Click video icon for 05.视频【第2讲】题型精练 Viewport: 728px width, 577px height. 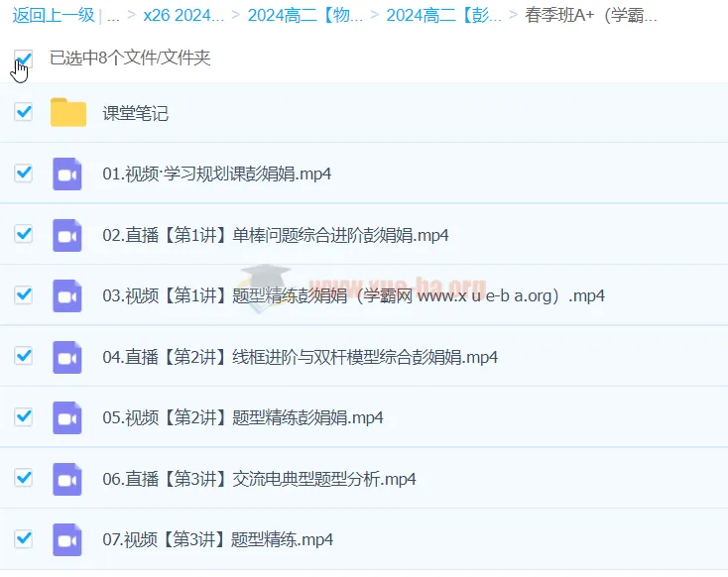[x=67, y=417]
